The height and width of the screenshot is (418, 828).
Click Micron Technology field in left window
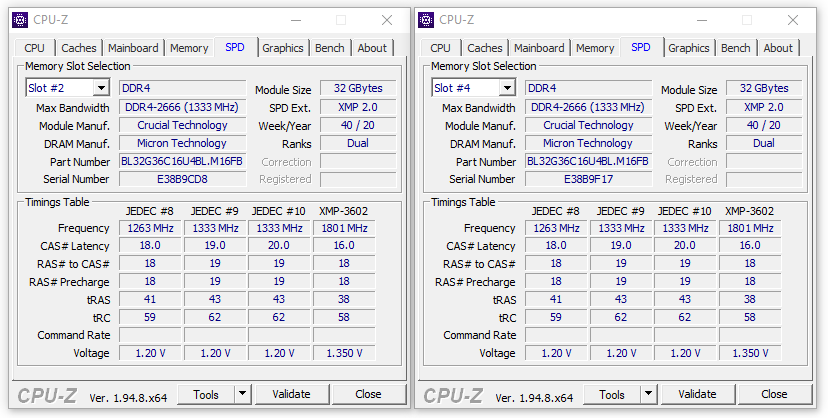[183, 143]
